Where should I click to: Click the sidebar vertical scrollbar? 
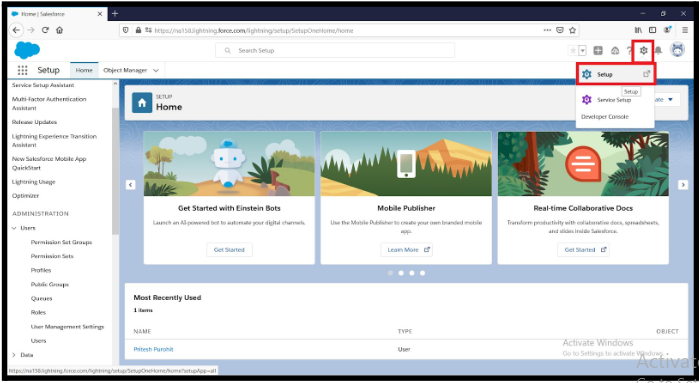115,171
